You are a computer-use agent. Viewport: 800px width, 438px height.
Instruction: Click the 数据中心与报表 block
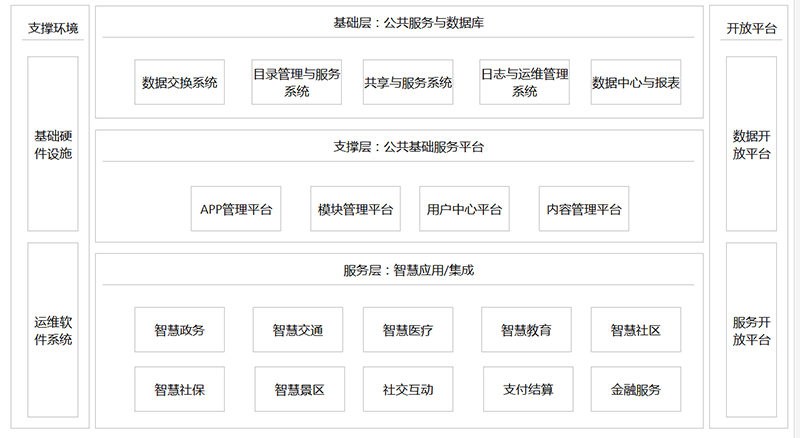(636, 82)
